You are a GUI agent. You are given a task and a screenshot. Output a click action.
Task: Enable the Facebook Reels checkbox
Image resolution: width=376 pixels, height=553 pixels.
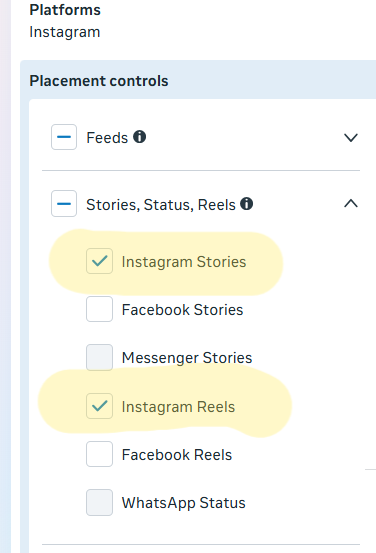click(x=99, y=454)
